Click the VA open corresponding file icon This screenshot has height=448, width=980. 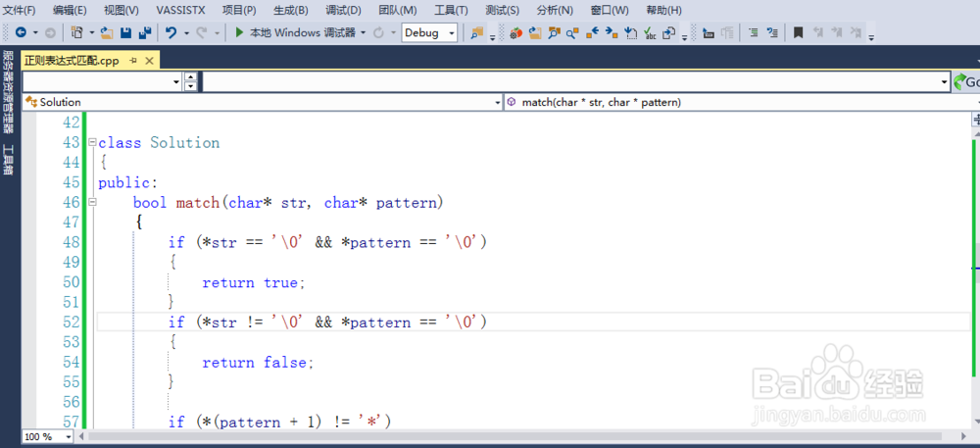coord(669,33)
